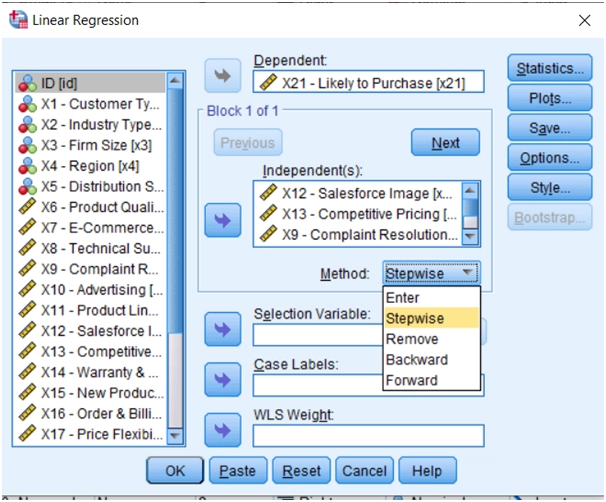Viewport: 606px width, 502px height.
Task: Choose Backward from the Method list
Action: (x=416, y=360)
